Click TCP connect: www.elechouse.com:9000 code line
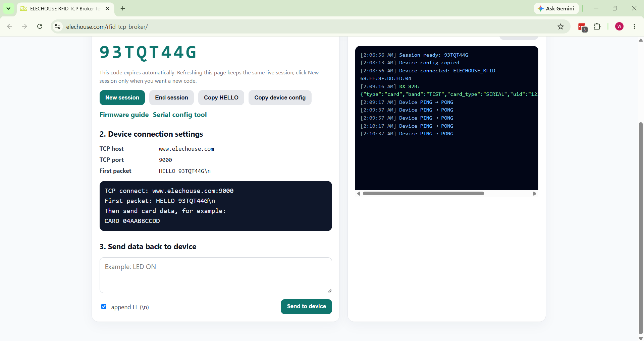 tap(169, 191)
